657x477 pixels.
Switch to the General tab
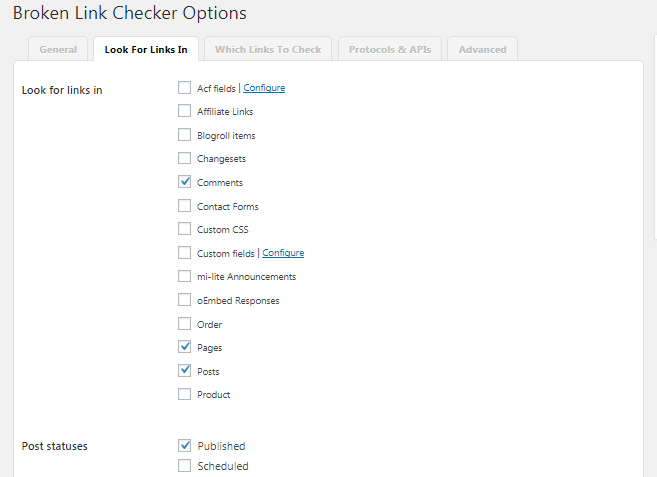pyautogui.click(x=58, y=49)
